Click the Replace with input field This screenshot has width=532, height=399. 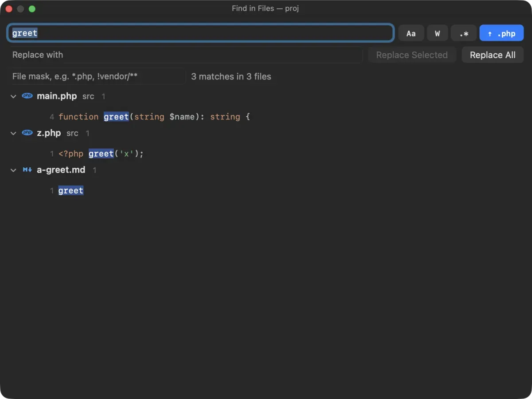tap(186, 55)
